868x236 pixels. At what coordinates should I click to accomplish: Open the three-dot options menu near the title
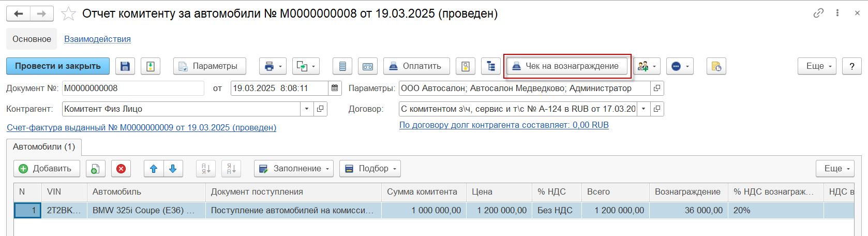click(837, 13)
